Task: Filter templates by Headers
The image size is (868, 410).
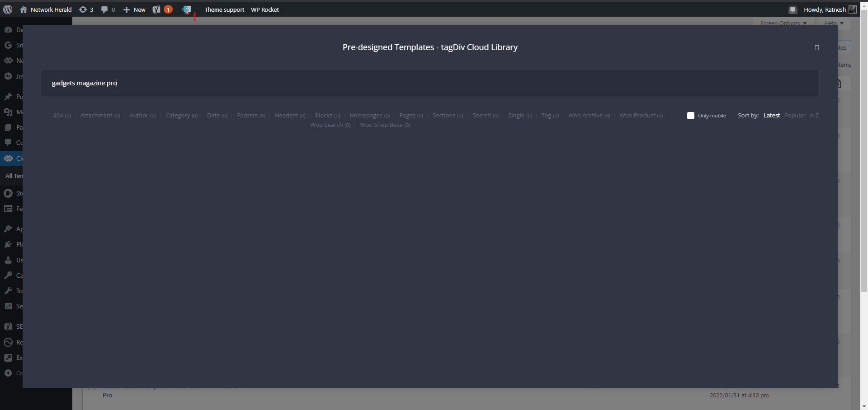Action: (x=290, y=116)
